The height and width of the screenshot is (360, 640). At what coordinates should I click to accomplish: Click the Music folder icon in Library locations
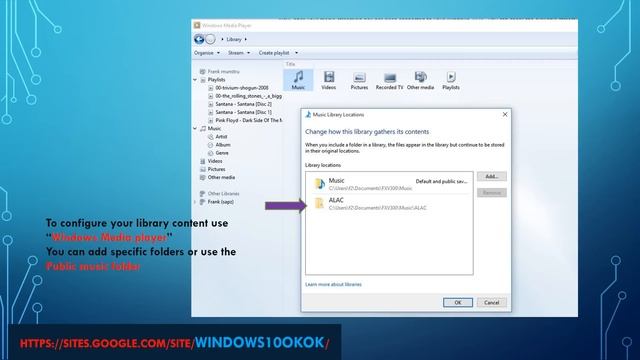[x=320, y=184]
